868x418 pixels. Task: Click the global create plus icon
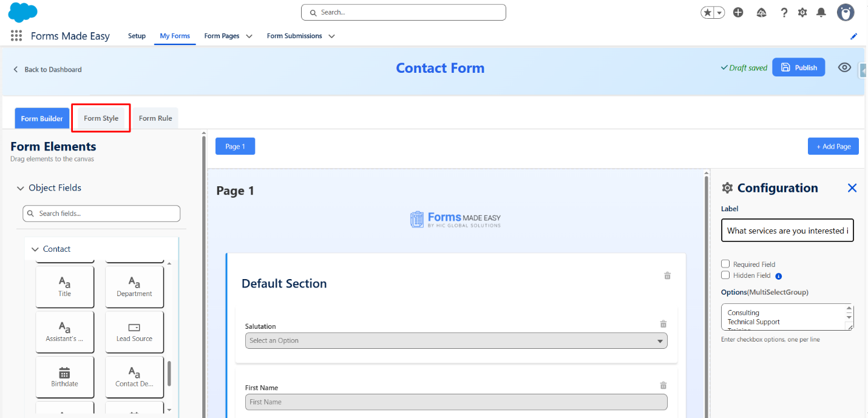click(738, 12)
